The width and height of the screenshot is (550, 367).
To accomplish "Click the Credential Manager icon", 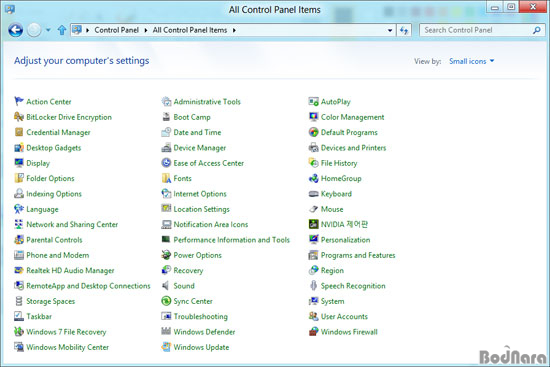I will coord(19,132).
